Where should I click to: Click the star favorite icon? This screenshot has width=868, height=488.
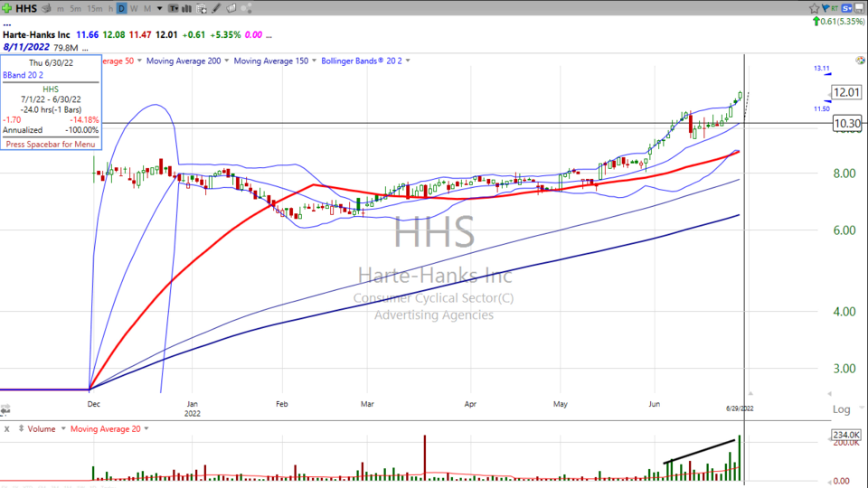click(815, 8)
